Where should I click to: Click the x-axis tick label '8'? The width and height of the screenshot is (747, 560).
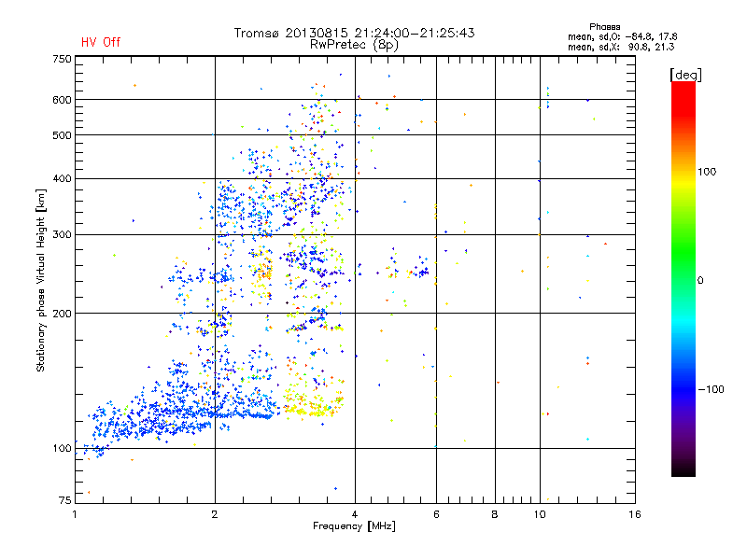pos(495,514)
